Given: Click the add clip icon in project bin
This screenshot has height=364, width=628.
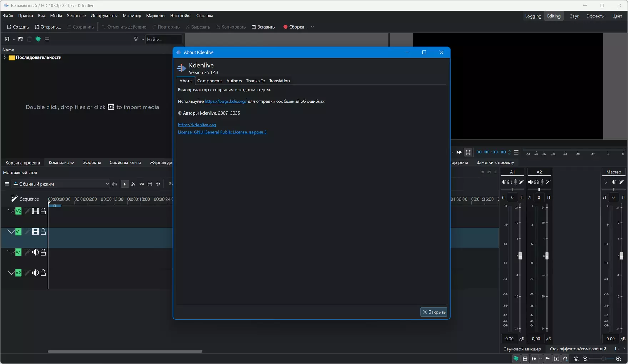Looking at the screenshot, I should pos(7,39).
